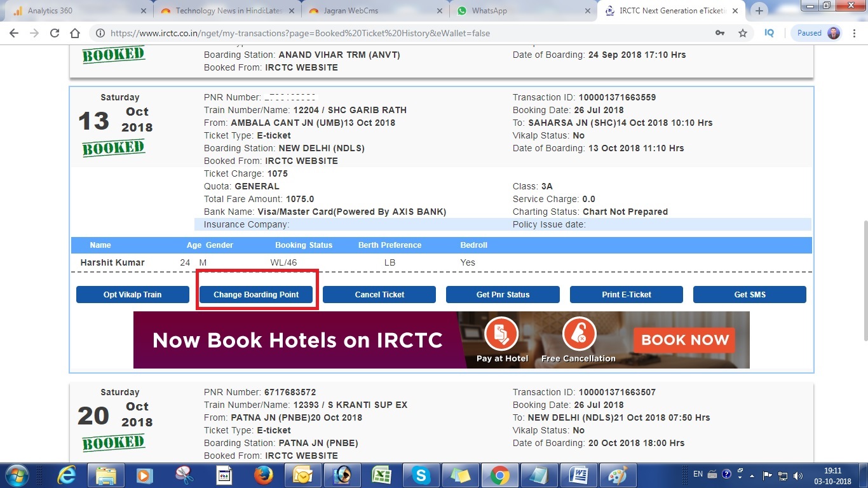The height and width of the screenshot is (488, 868).
Task: Print the ticket via Print E-Ticket
Action: coord(626,295)
